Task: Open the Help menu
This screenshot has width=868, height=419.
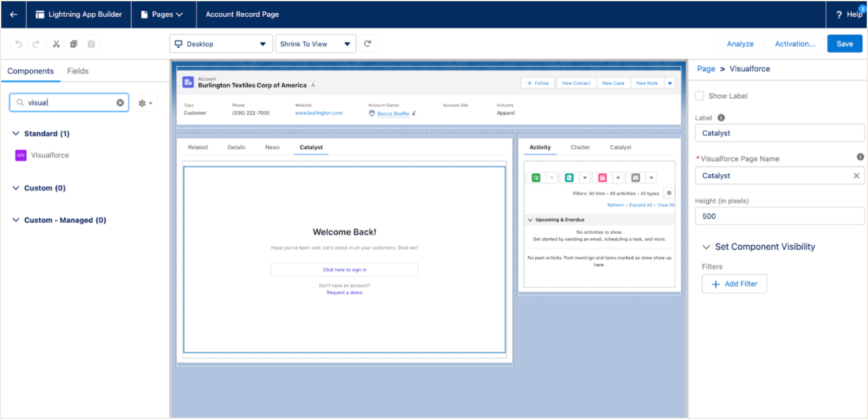Action: [849, 15]
